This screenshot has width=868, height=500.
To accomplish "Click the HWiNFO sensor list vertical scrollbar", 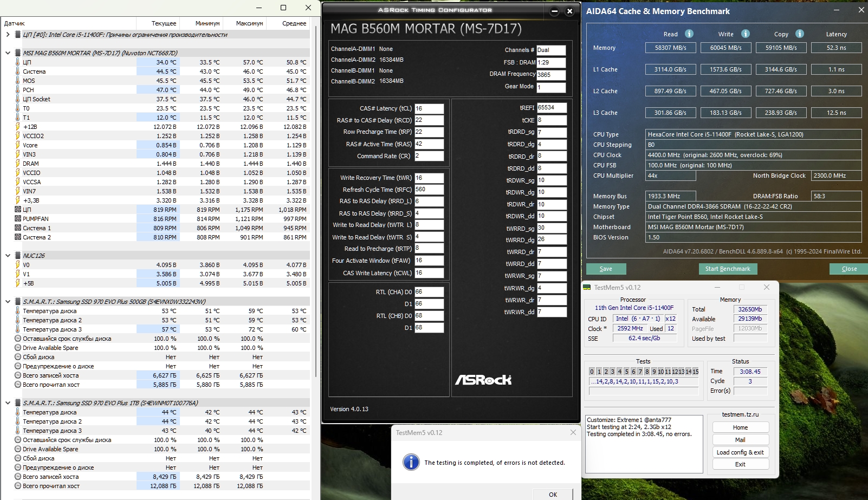I will point(315,200).
